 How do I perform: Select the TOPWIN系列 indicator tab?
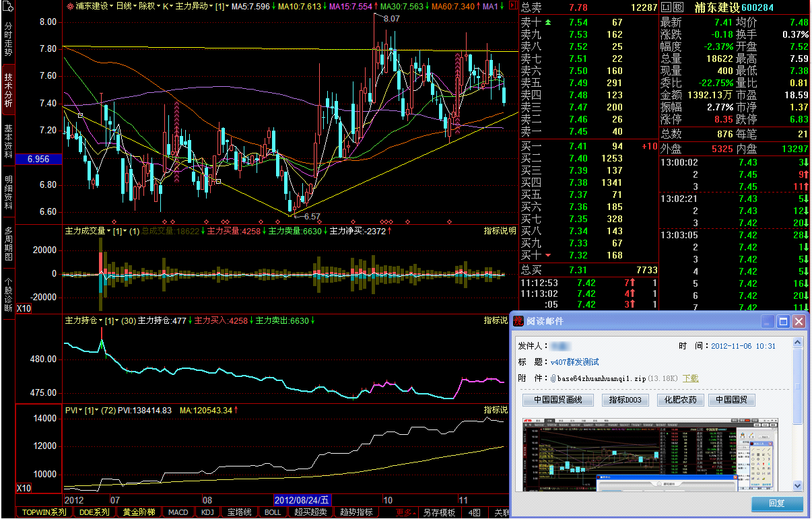[44, 512]
